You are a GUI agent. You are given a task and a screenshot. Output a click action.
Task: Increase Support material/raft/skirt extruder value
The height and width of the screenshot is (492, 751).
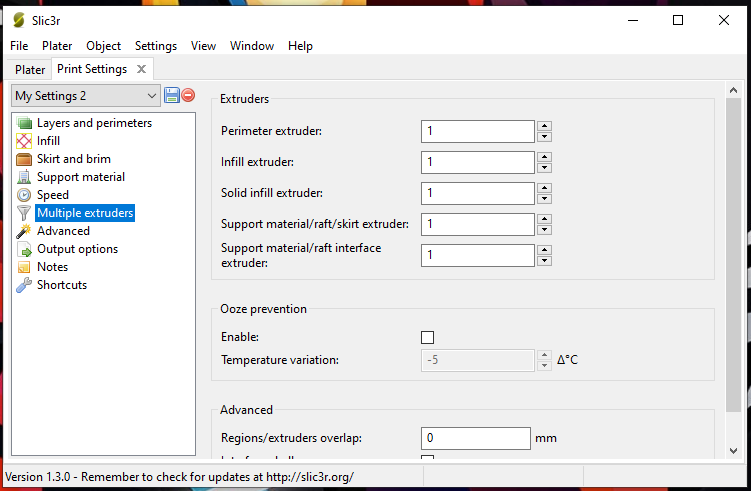[544, 219]
